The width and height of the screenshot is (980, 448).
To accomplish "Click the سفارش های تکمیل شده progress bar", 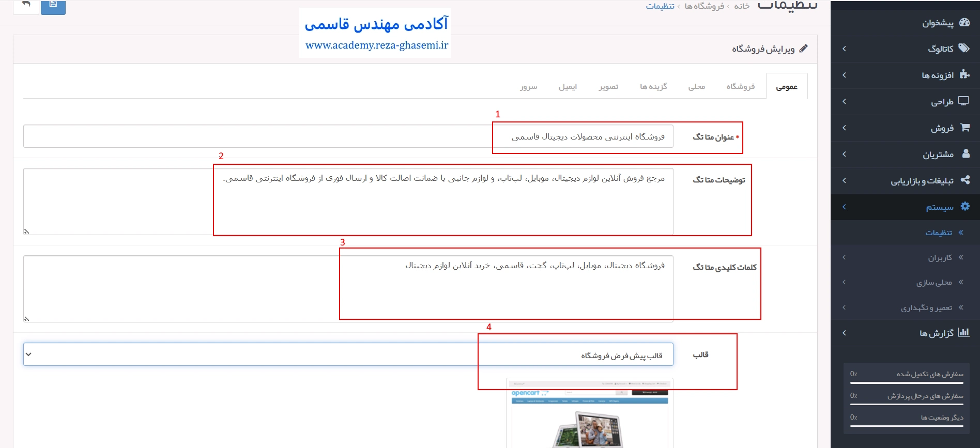I will 907,383.
